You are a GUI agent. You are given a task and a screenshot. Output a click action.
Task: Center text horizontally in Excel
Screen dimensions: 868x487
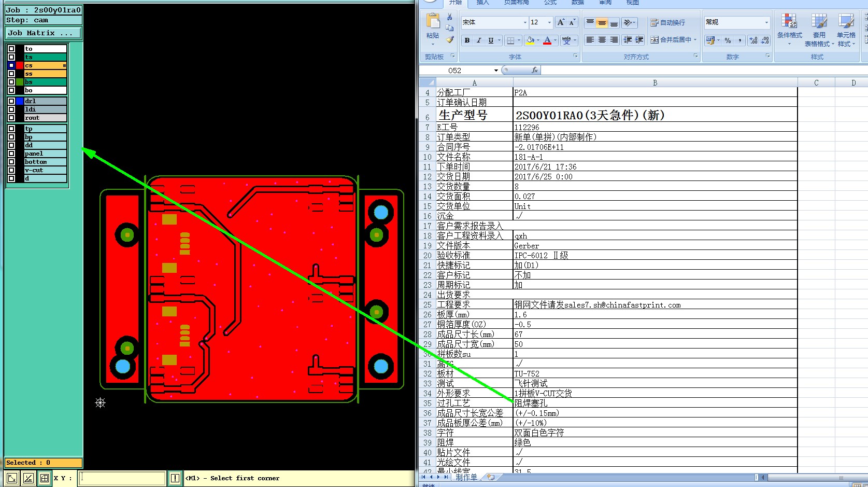pyautogui.click(x=602, y=40)
